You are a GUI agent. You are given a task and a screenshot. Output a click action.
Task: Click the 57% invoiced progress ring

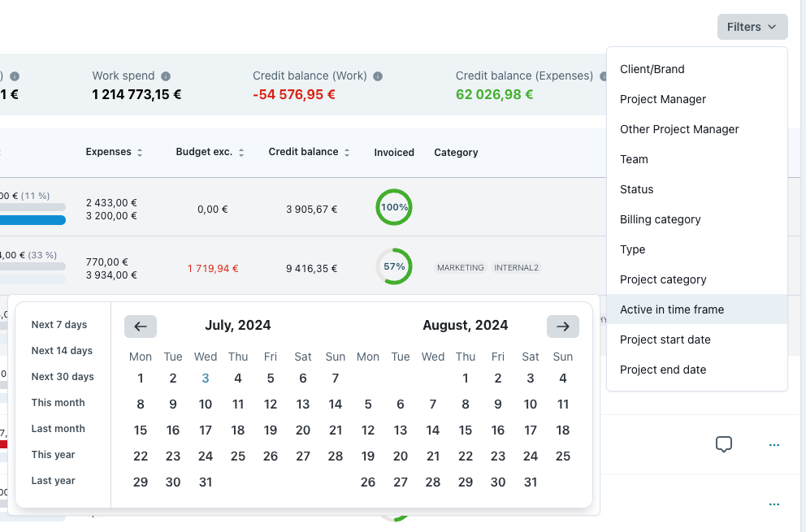coord(394,266)
